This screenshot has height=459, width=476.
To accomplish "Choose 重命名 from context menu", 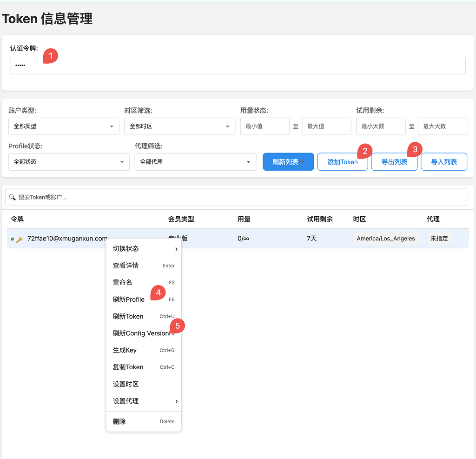I will [144, 282].
